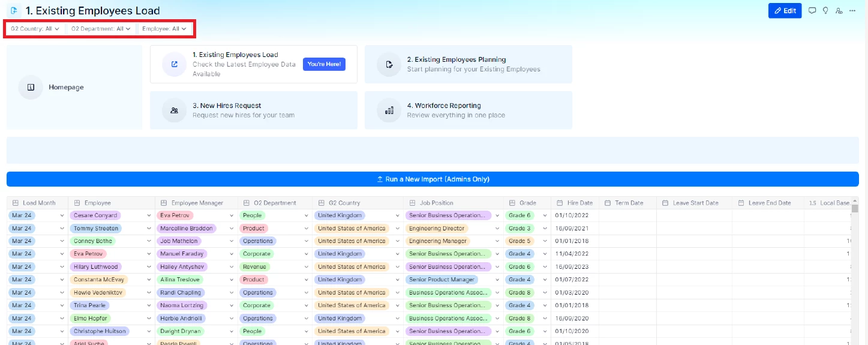Click the blue Edit button
This screenshot has width=868, height=345.
coord(785,11)
